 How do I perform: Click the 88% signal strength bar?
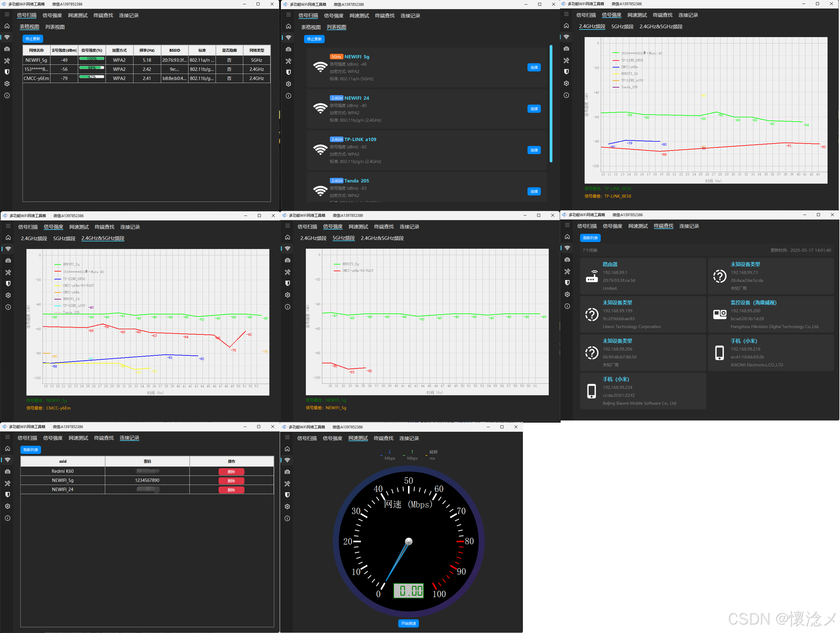pos(92,67)
